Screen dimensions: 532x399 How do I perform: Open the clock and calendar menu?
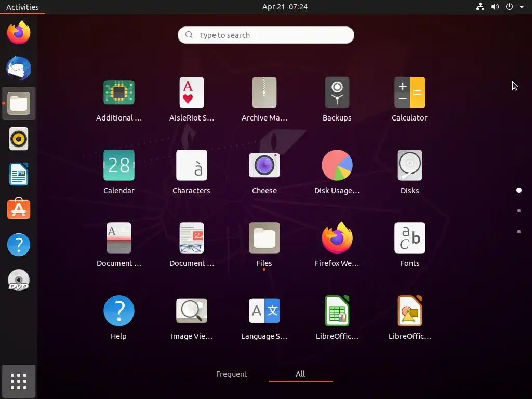point(285,7)
